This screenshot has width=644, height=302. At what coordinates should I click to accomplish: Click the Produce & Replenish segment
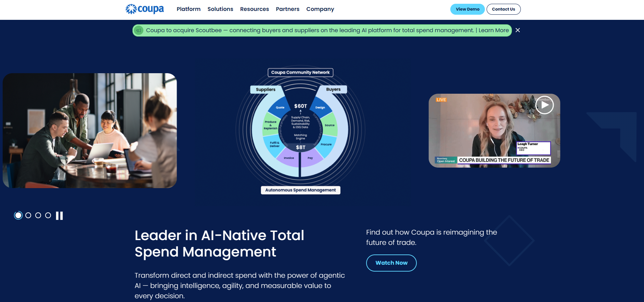[x=270, y=125]
